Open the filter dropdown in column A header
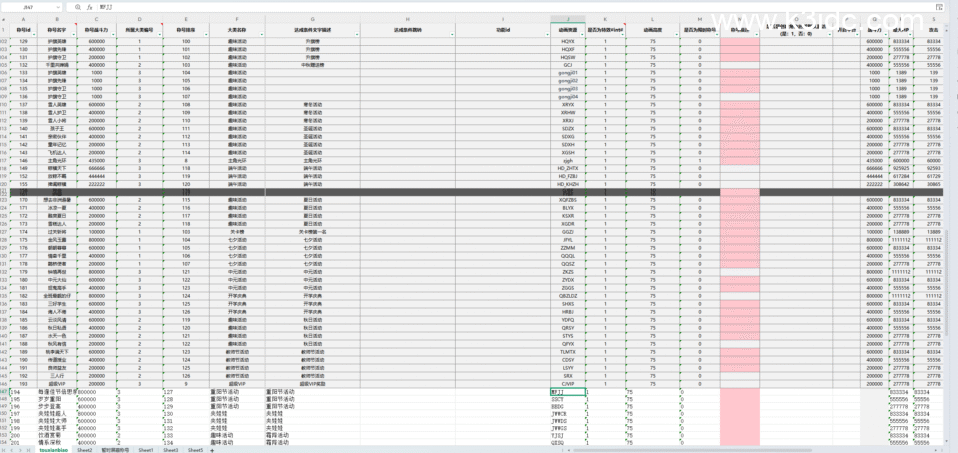The image size is (958, 453). pos(35,34)
